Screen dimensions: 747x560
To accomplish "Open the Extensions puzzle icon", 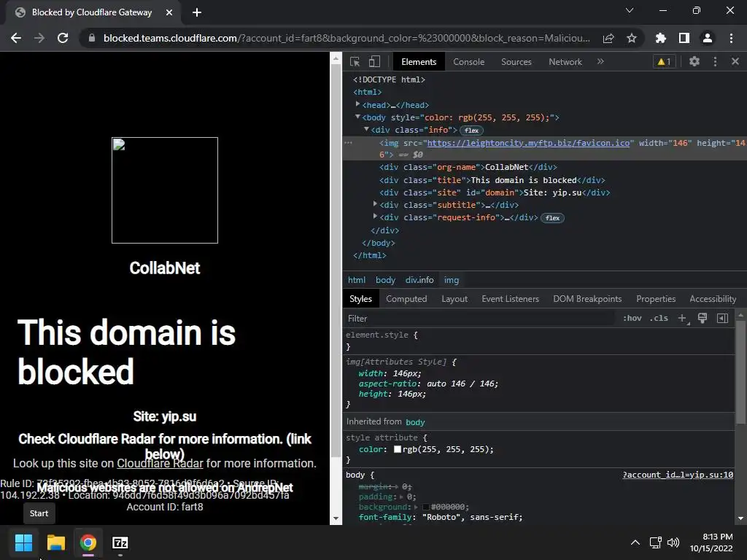I will 661,38.
